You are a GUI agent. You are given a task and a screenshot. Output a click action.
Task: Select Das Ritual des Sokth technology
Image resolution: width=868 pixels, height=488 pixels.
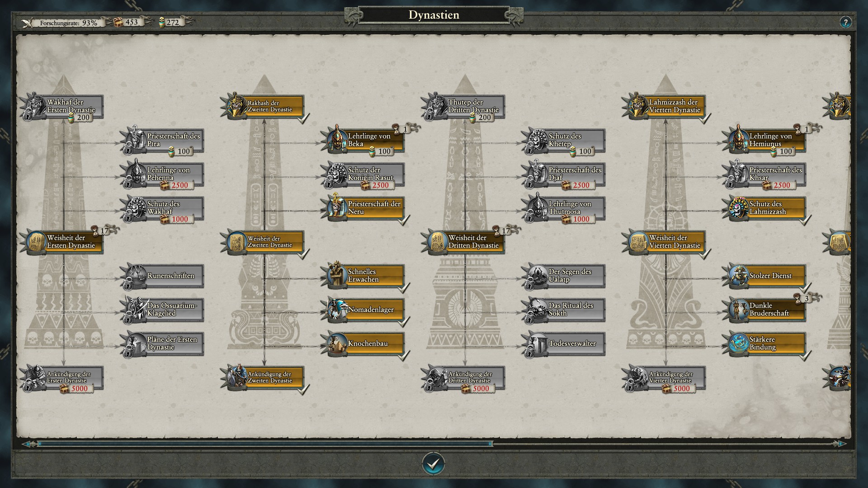565,310
